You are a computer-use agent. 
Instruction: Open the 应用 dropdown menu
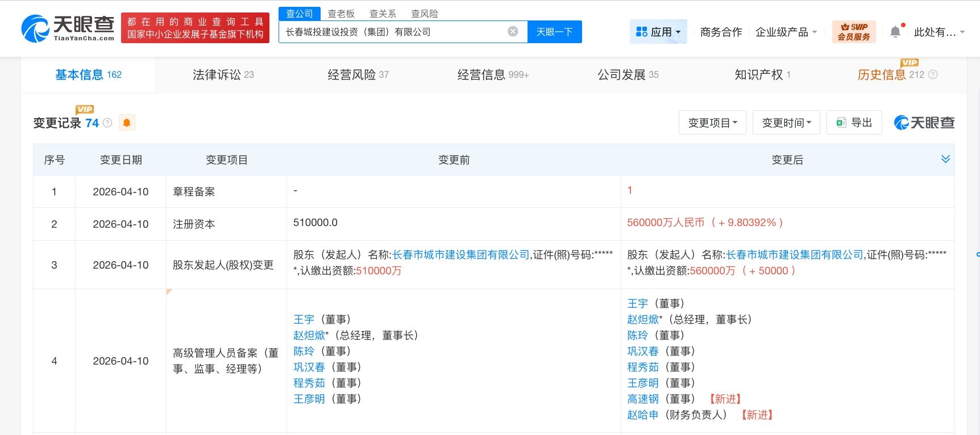[x=658, y=32]
